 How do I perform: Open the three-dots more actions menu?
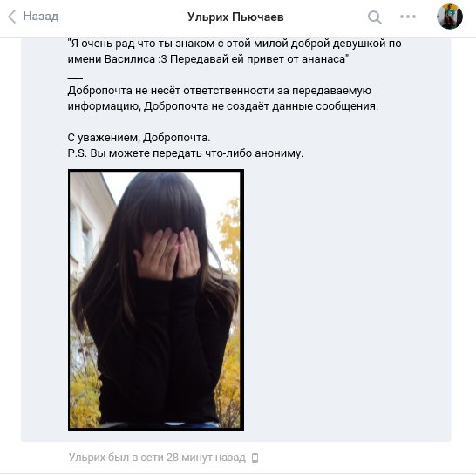[408, 17]
